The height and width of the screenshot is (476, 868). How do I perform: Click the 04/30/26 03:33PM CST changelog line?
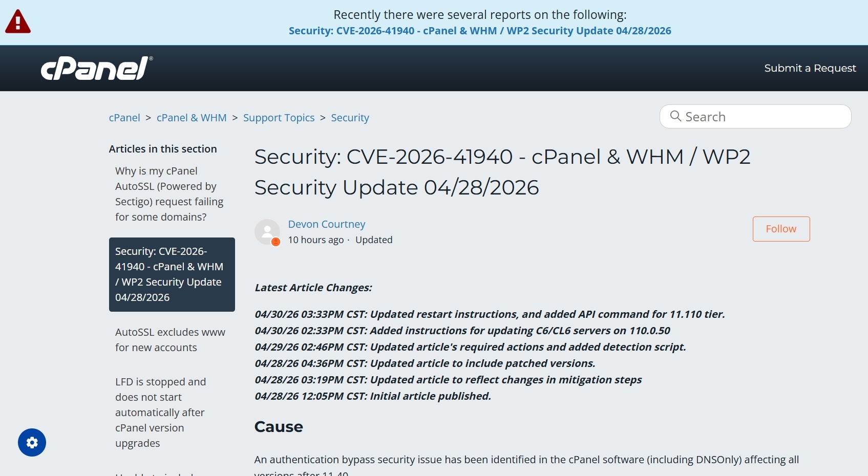[x=490, y=314]
